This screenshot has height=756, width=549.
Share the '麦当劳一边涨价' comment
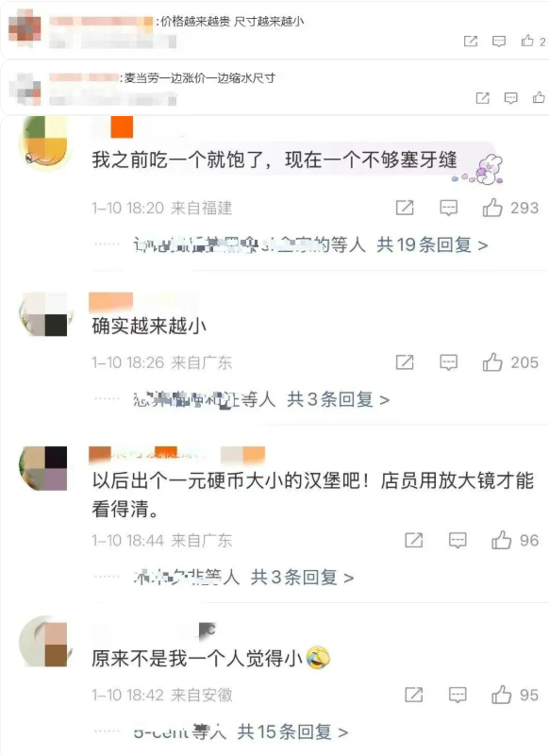[x=482, y=98]
